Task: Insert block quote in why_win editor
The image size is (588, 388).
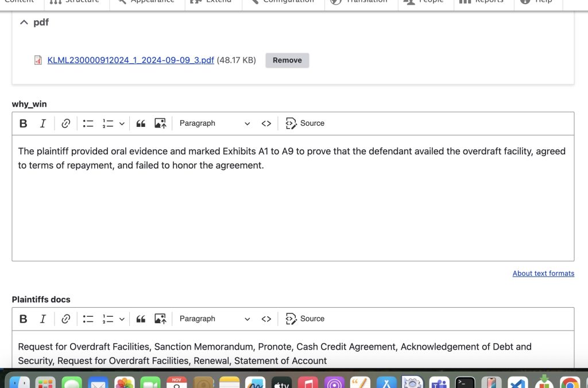Action: pos(141,123)
